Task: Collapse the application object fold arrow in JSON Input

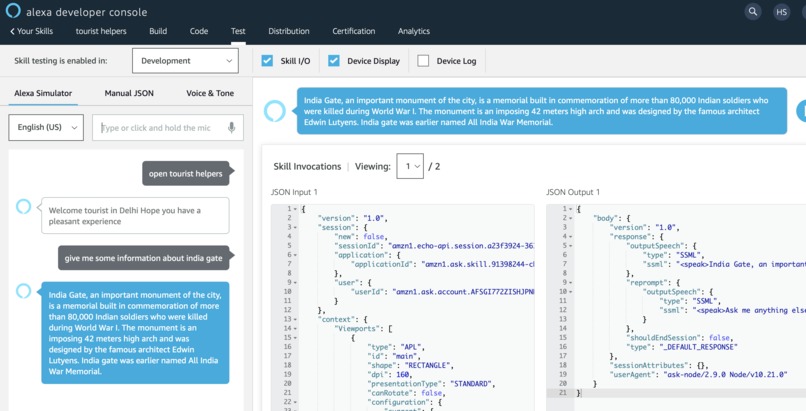Action: pyautogui.click(x=296, y=255)
